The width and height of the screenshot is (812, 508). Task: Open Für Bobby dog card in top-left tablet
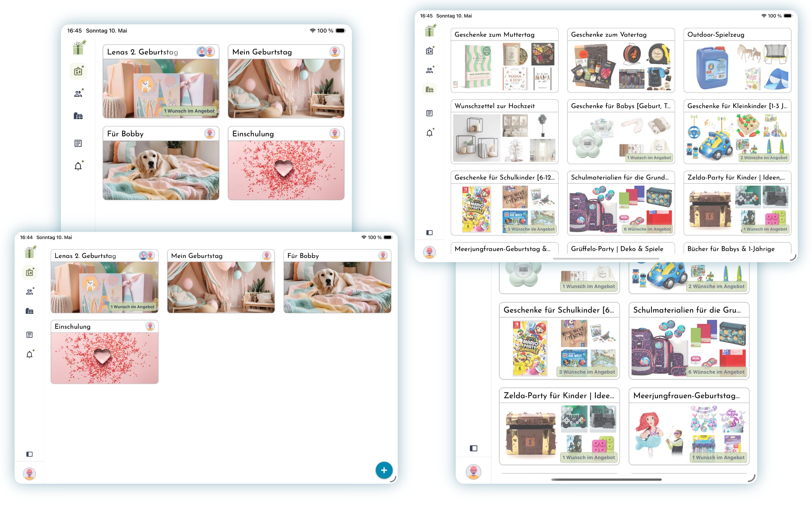pyautogui.click(x=161, y=163)
